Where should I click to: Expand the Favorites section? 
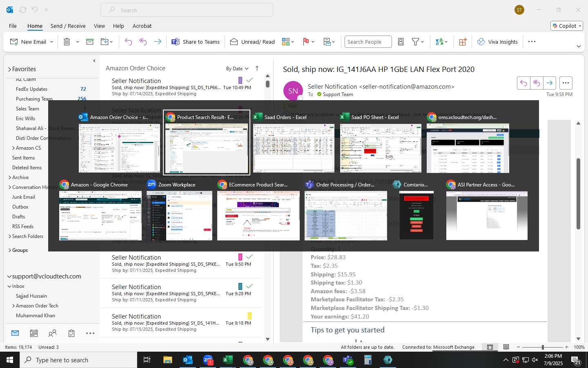(9, 70)
